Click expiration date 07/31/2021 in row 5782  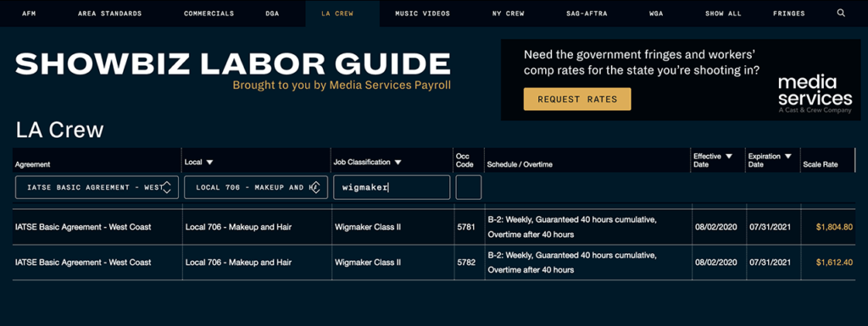pyautogui.click(x=770, y=262)
